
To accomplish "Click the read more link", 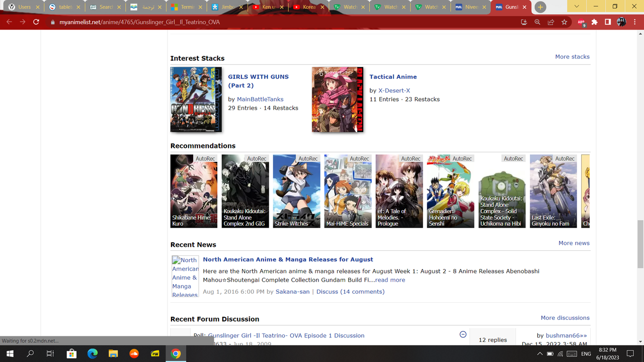I will click(390, 280).
